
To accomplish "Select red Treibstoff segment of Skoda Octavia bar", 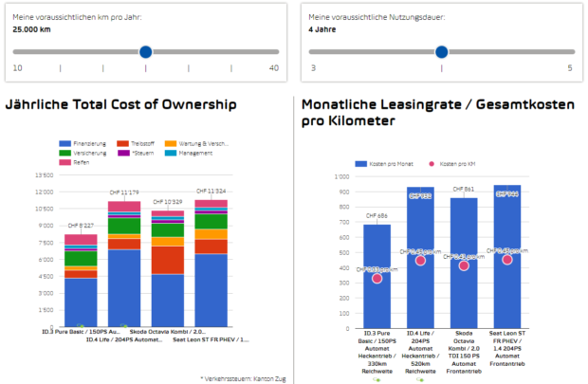I will pos(168,260).
